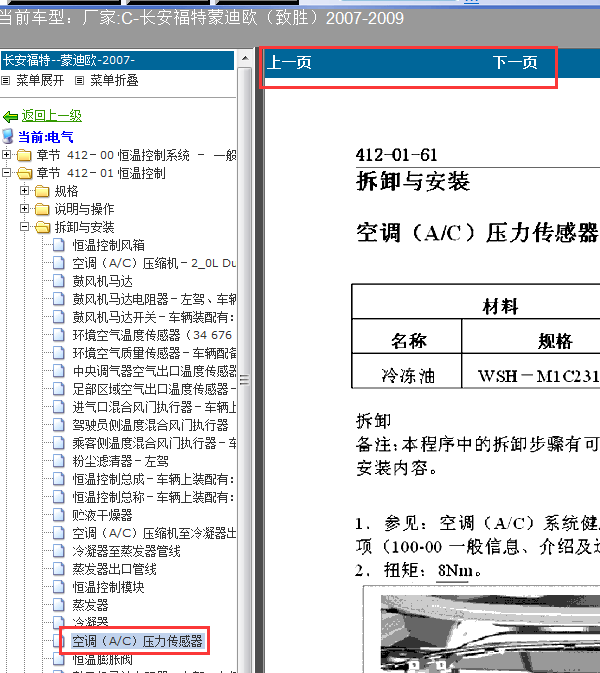Click page icon next to 恒温控制模块
The width and height of the screenshot is (600, 673).
tap(58, 587)
